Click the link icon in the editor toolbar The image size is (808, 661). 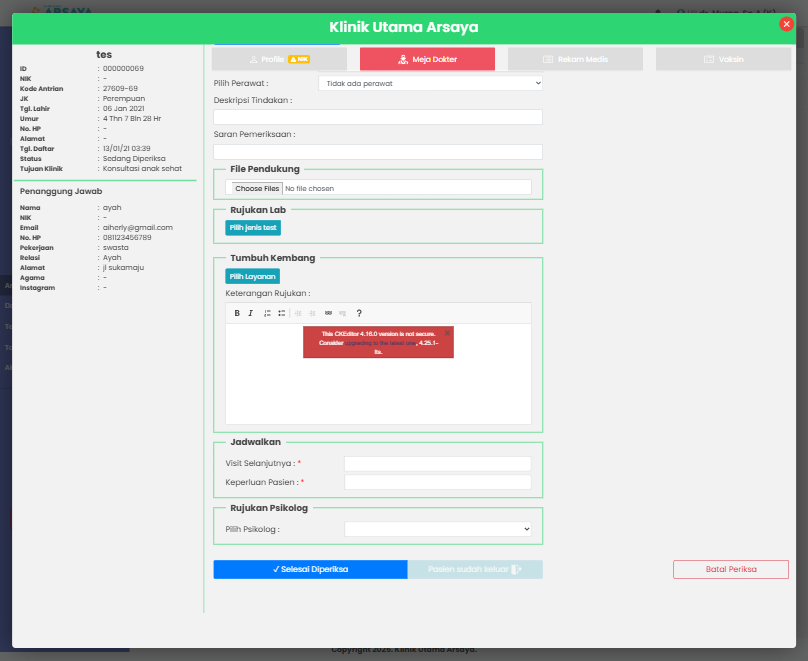(x=328, y=313)
